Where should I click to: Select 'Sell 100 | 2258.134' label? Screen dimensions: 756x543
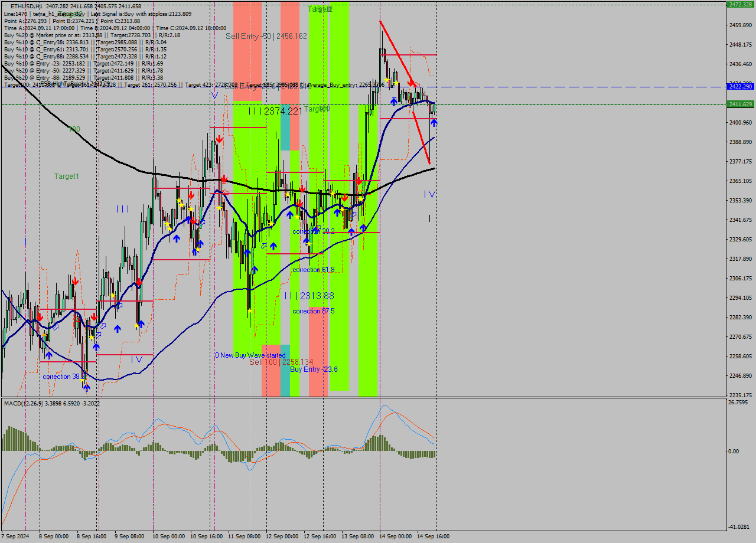click(281, 362)
